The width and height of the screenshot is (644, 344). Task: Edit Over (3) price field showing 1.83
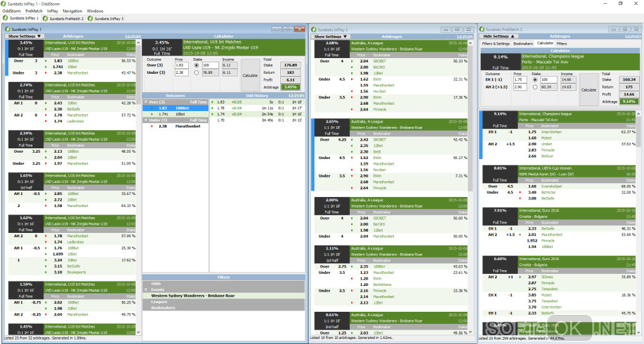182,65
